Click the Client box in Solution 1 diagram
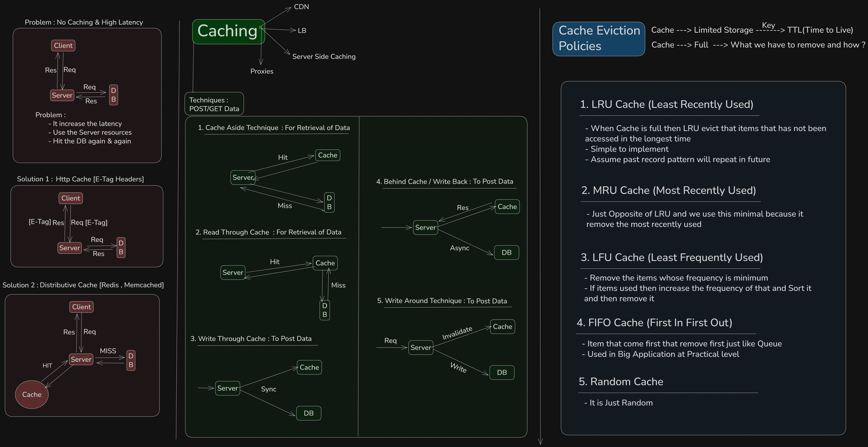This screenshot has width=868, height=447. pos(71,198)
